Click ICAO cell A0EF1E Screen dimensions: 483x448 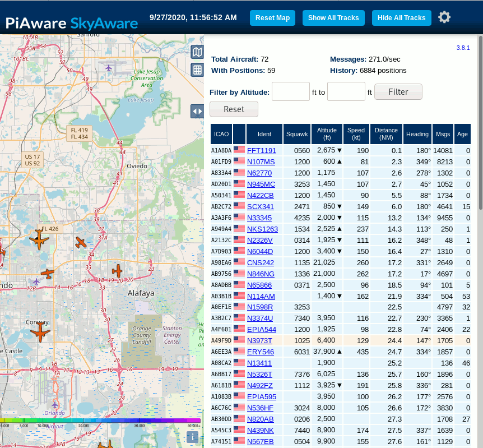(x=221, y=307)
